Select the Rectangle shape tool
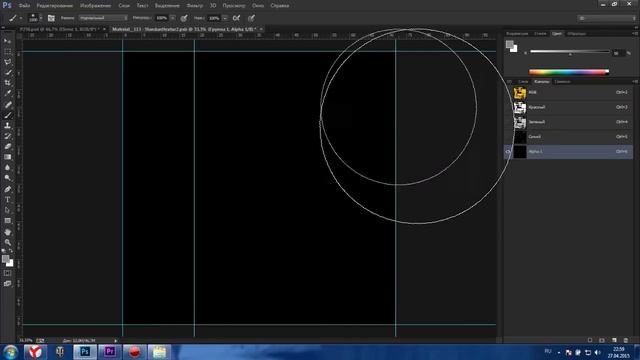640x360 pixels. [7, 221]
